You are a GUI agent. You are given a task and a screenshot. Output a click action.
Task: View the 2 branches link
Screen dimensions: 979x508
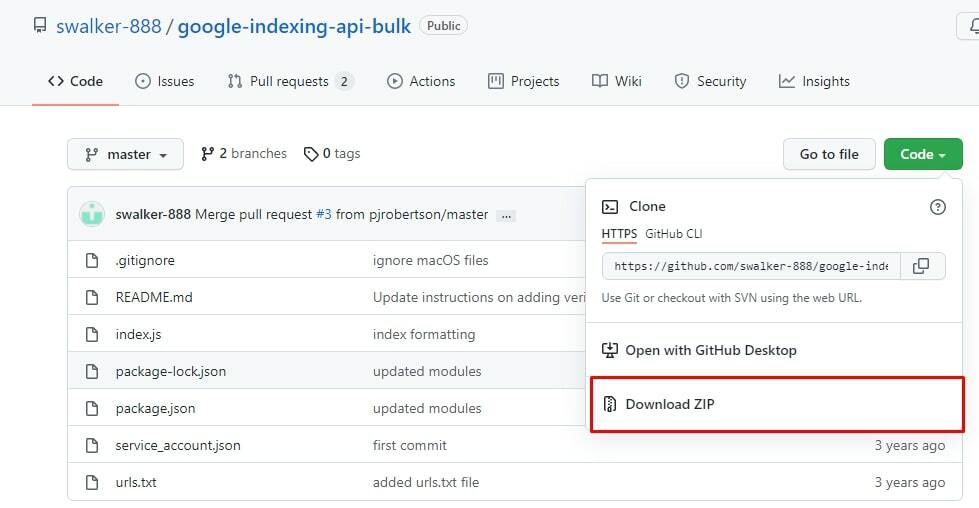coord(244,154)
